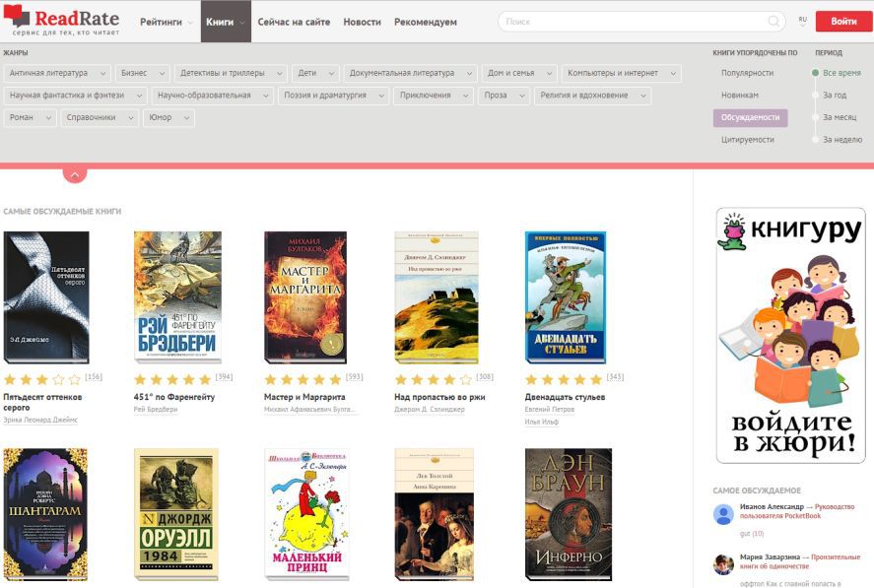Viewport: 874px width, 588px height.
Task: Open the 'Мастер и Маргарита' book cover
Action: (305, 297)
